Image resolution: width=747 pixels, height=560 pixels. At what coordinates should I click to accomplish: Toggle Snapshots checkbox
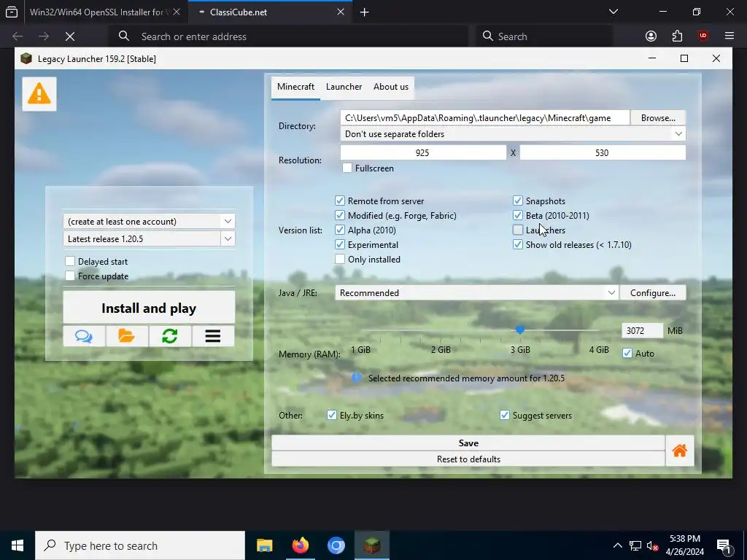click(518, 201)
